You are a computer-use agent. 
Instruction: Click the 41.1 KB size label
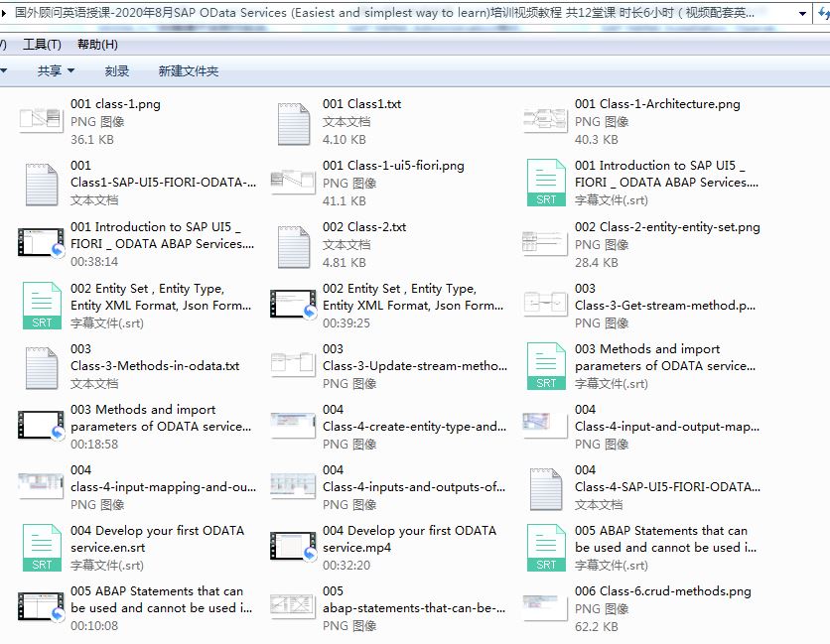pos(345,201)
